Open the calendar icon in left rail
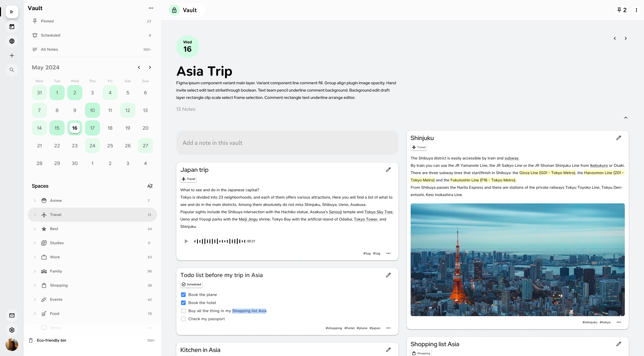 click(x=12, y=26)
